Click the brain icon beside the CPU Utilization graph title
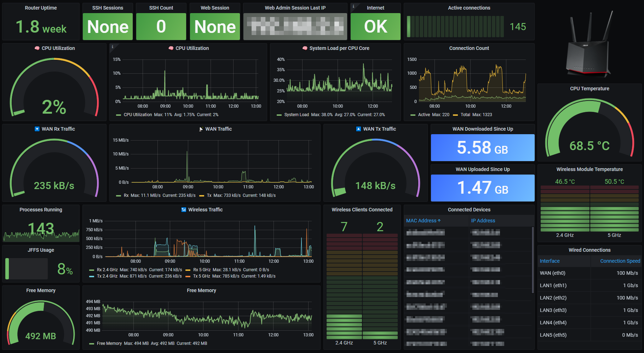644x353 pixels. coord(171,48)
